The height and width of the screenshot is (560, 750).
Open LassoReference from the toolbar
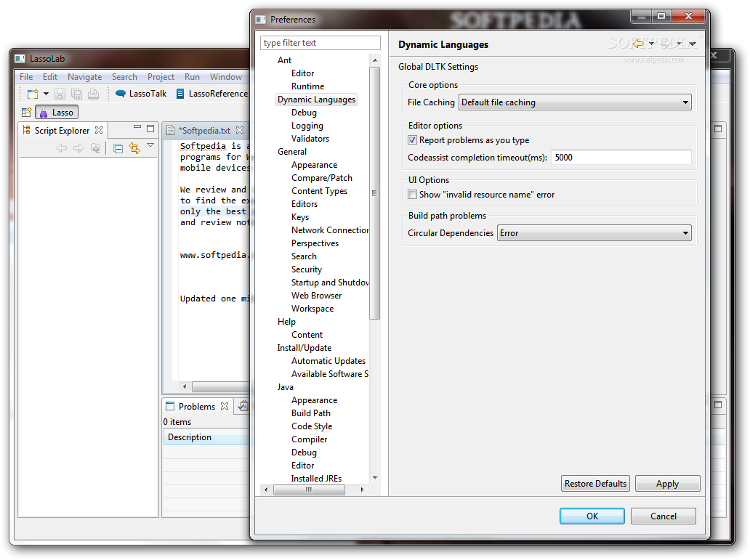point(212,94)
